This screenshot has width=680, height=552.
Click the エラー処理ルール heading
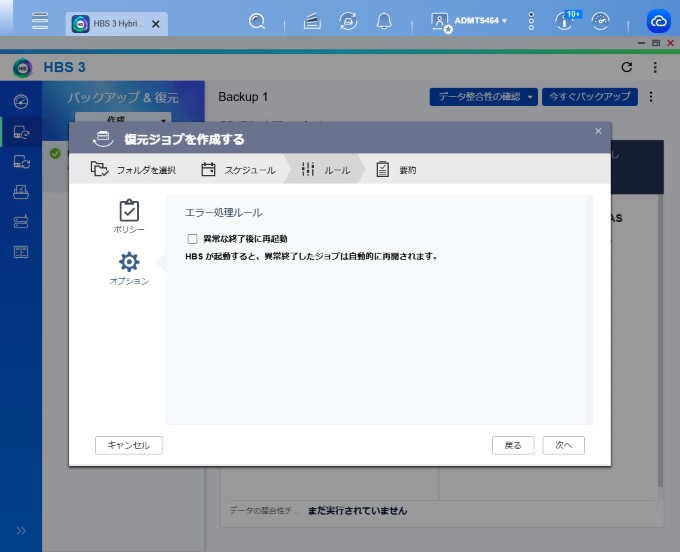tap(223, 212)
